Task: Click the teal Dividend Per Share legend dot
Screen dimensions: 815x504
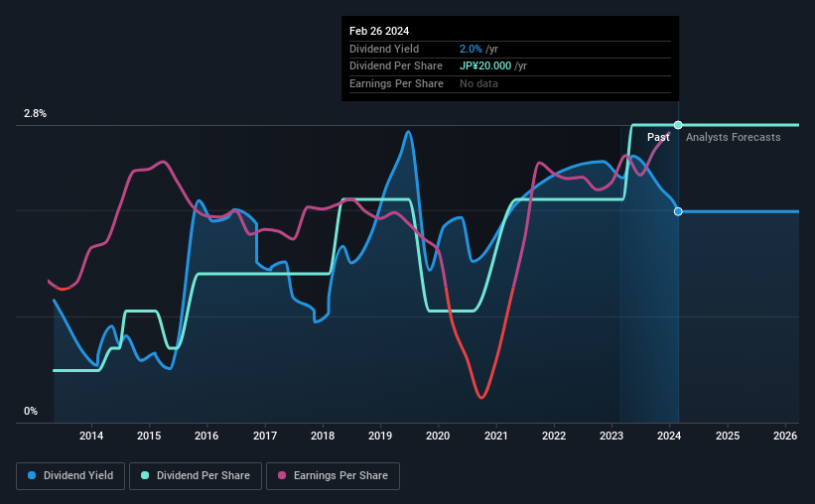Action: pos(145,475)
